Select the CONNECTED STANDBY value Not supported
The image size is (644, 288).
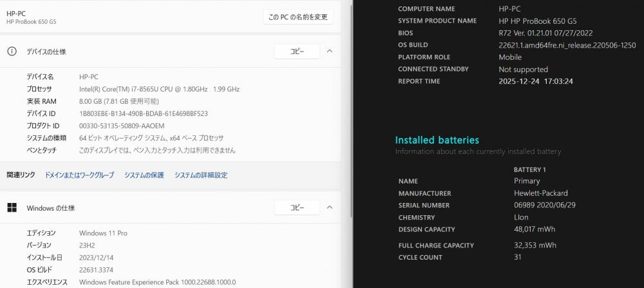(523, 70)
